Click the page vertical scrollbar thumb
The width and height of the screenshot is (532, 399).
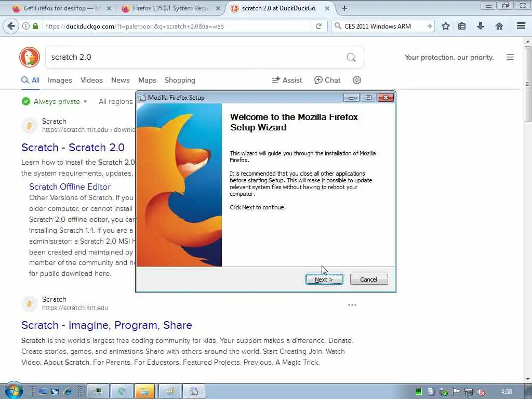tap(527, 84)
